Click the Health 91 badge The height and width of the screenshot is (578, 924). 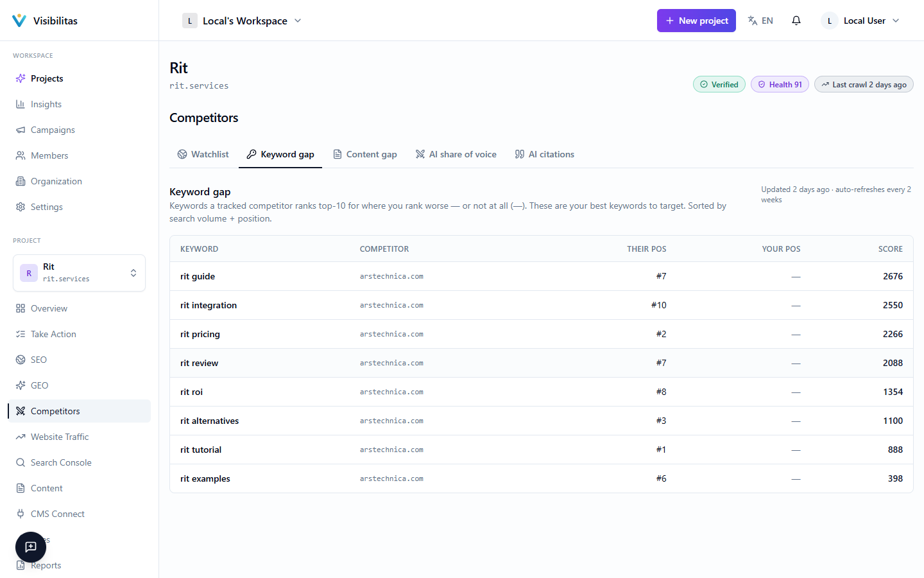[780, 84]
